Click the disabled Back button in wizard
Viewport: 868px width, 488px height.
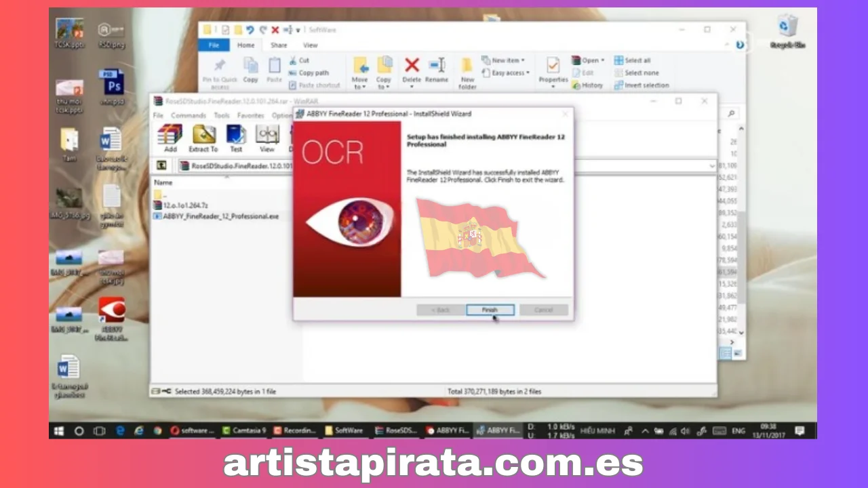(440, 310)
